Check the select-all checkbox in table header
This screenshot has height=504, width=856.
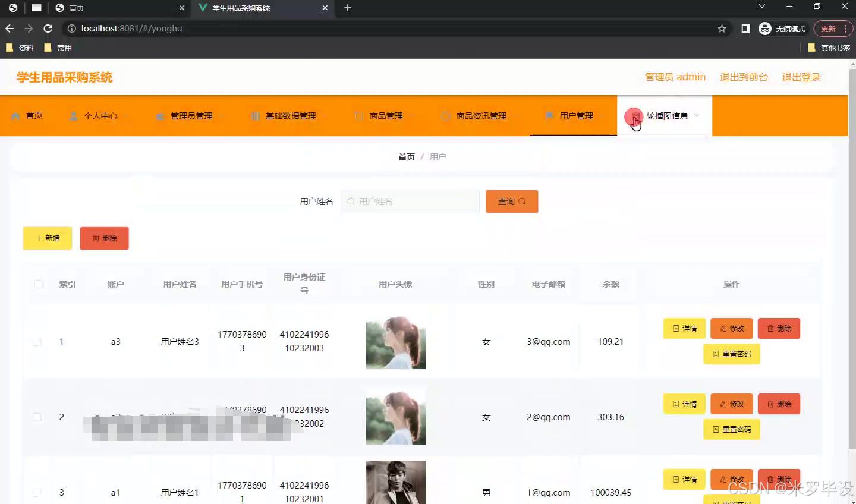(x=38, y=283)
